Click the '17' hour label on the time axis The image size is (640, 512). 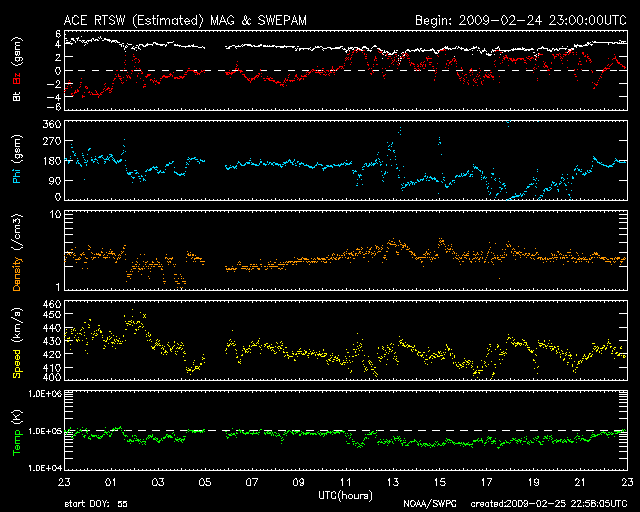(487, 483)
